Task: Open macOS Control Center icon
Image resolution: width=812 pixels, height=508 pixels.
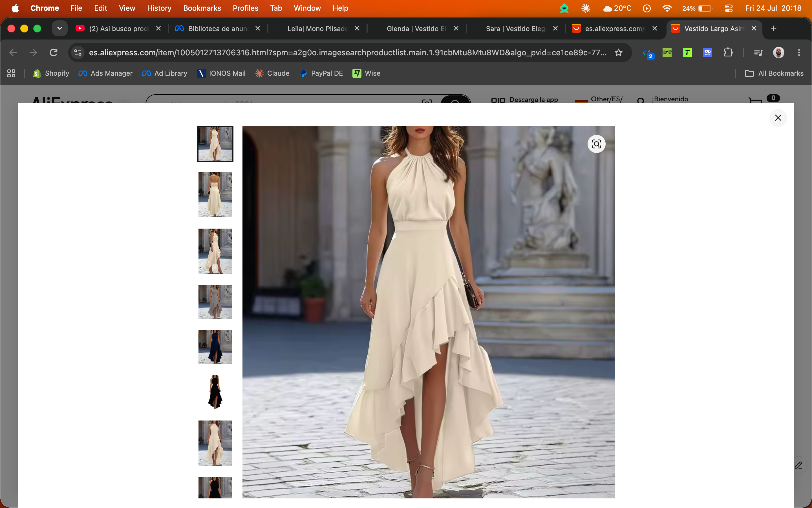Action: click(729, 8)
